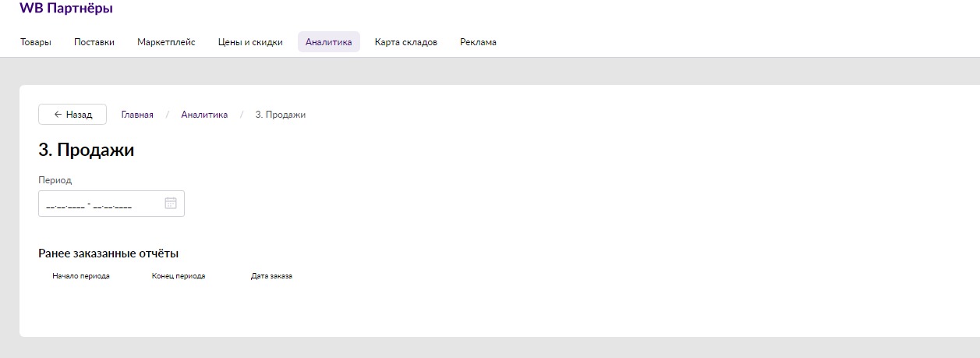980x358 pixels.
Task: Switch to the Маркетплейс tab
Action: point(166,42)
